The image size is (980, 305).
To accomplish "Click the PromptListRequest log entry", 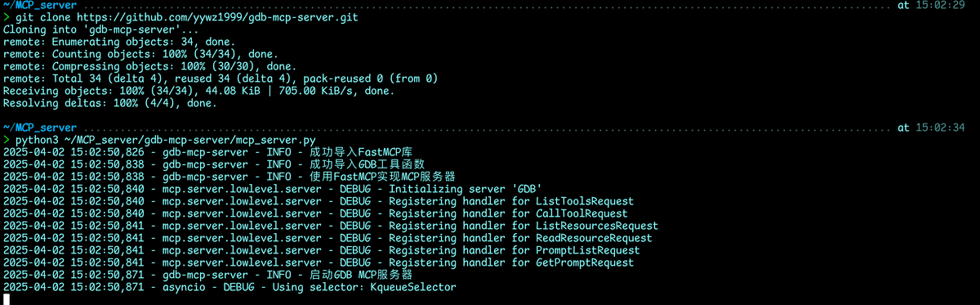I will (x=322, y=250).
